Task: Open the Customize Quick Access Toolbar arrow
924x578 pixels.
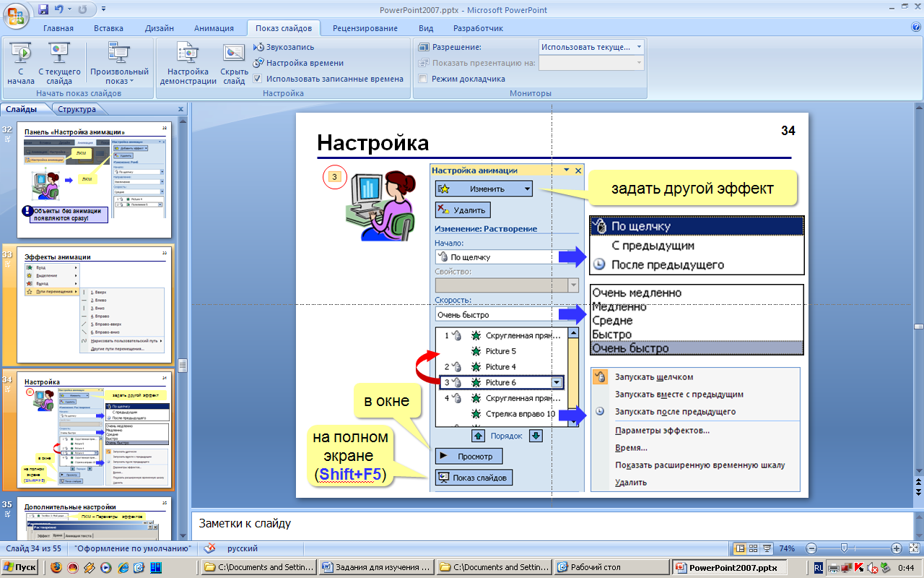Action: [x=103, y=10]
